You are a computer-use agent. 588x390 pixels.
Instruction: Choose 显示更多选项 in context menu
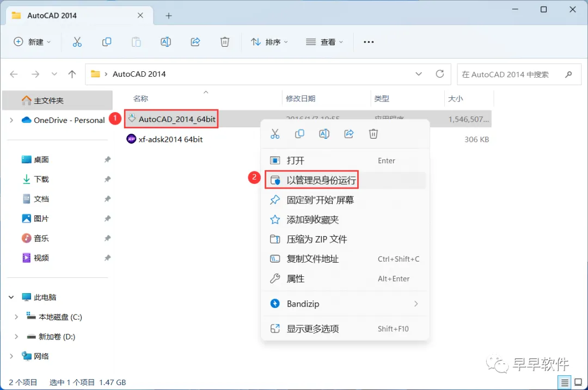coord(345,329)
